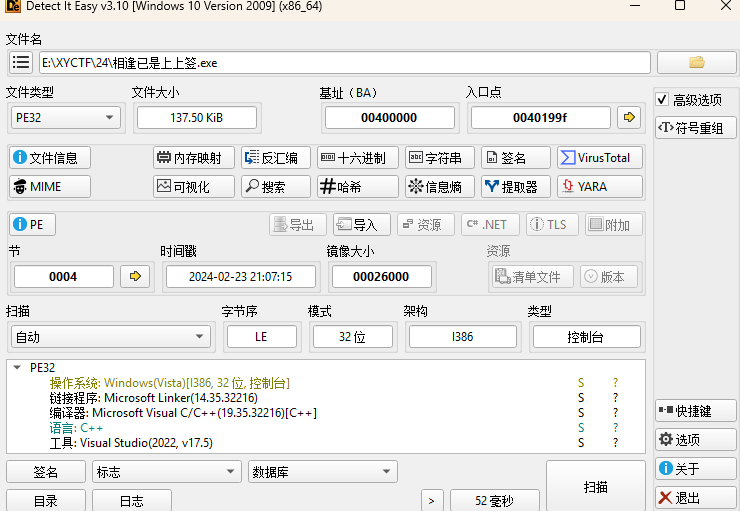740x511 pixels.
Task: Click 退出 to exit
Action: (x=695, y=497)
